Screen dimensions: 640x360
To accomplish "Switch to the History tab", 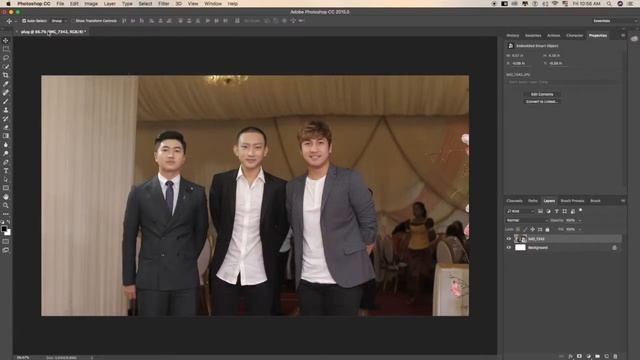I will click(513, 36).
